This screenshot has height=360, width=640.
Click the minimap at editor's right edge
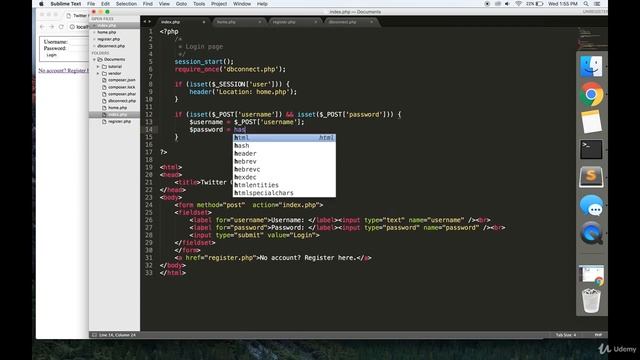592,38
